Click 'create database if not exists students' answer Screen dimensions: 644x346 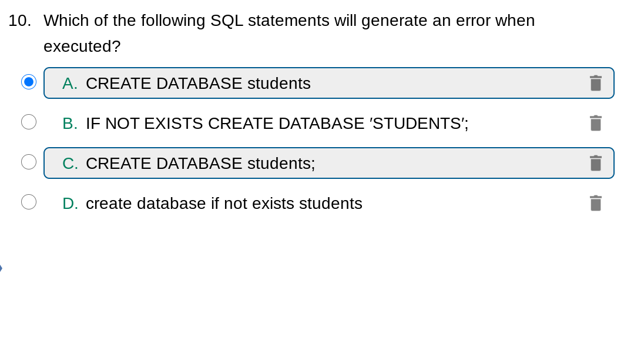pos(224,204)
